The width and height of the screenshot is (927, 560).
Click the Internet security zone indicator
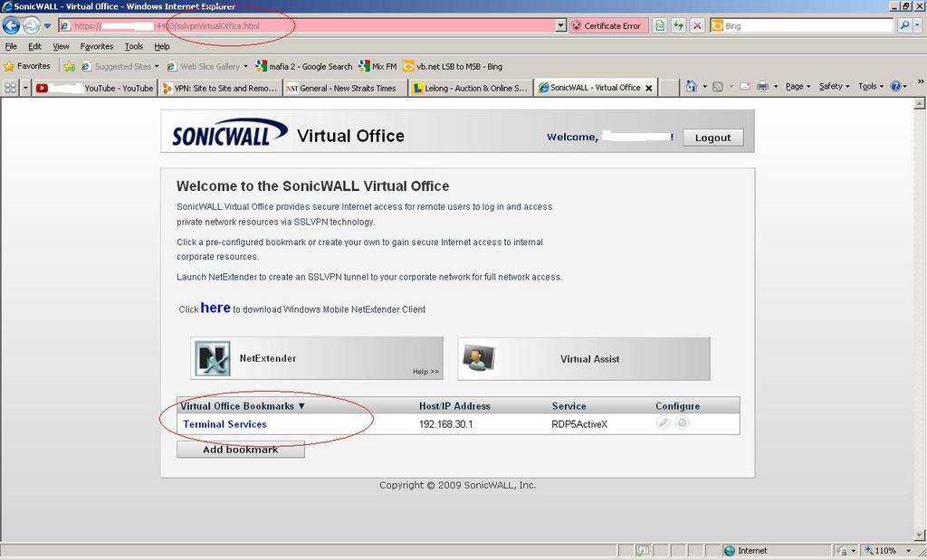[x=746, y=551]
